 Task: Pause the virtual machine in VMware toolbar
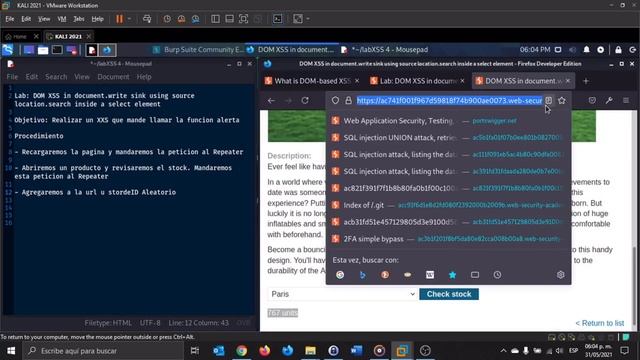119,19
